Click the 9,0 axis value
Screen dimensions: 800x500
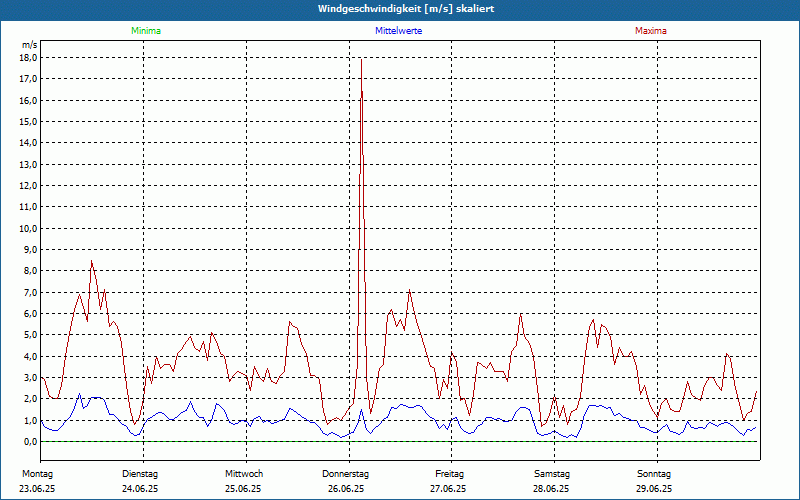[x=31, y=249]
